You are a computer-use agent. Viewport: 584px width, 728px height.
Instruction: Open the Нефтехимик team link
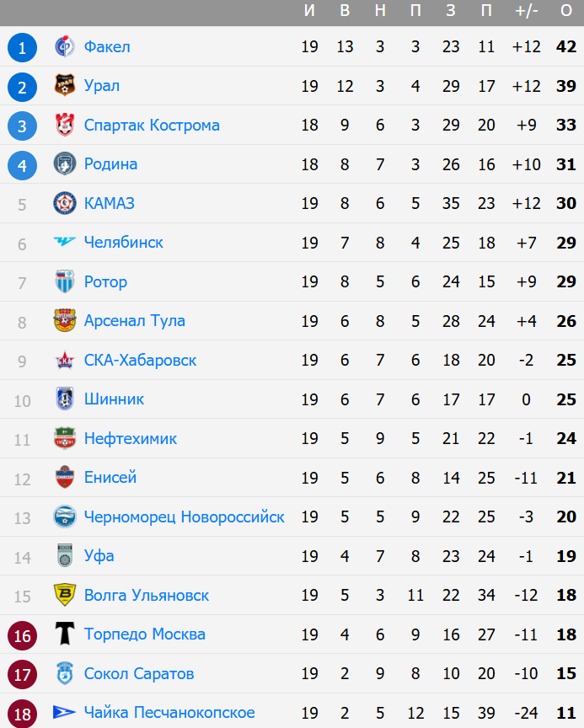tap(131, 439)
